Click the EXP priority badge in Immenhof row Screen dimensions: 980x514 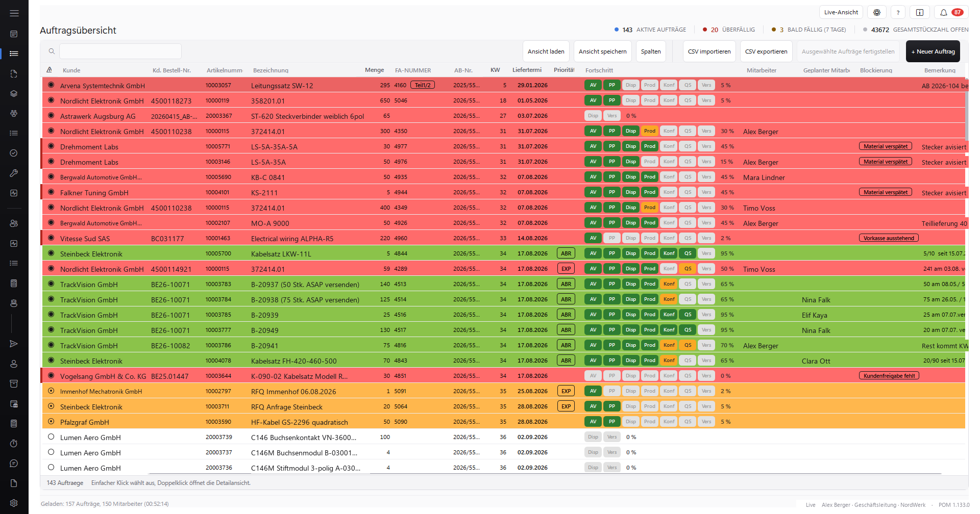(566, 391)
